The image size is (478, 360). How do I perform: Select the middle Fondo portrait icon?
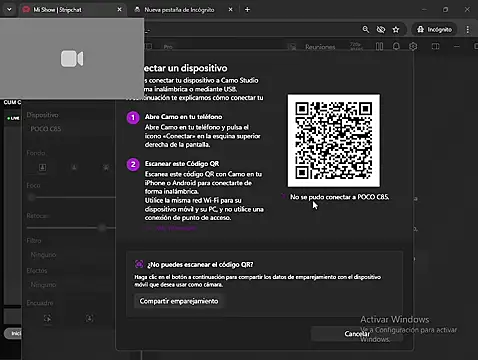coord(74,167)
